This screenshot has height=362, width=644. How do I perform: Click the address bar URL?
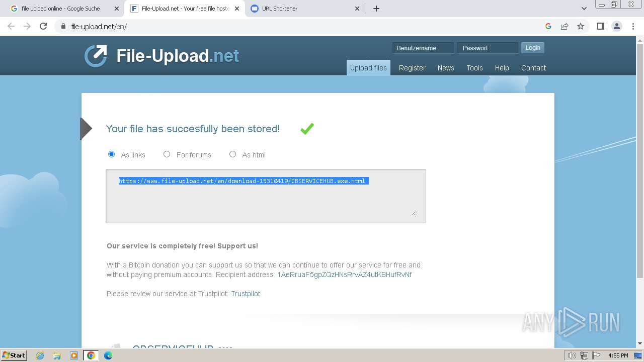[99, 26]
